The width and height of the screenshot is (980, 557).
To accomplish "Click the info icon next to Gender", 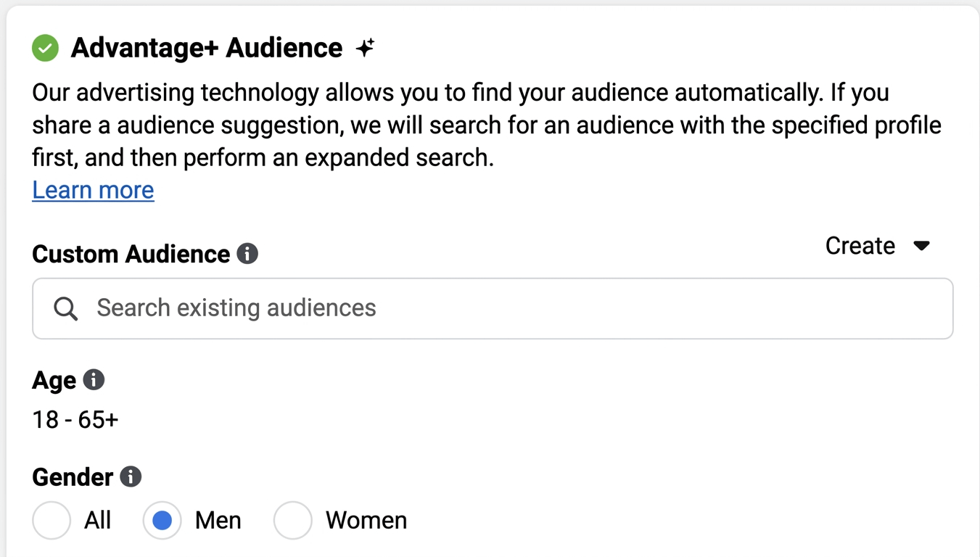I will [x=131, y=476].
